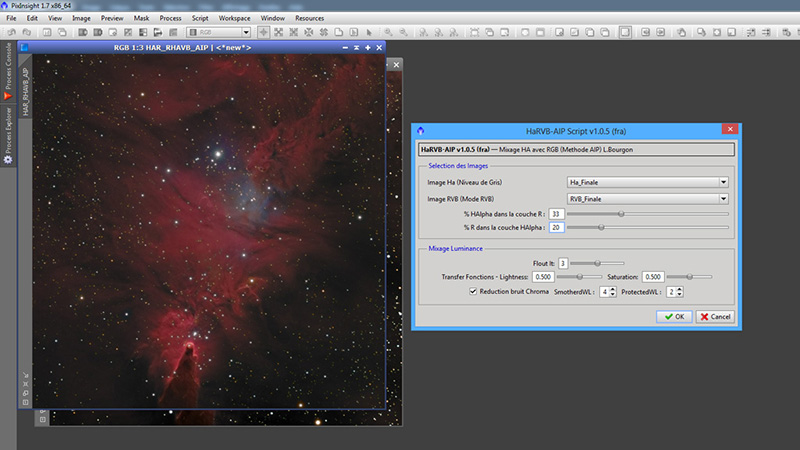The height and width of the screenshot is (450, 800).
Task: Click the small icon at image window bottom-left
Action: (42, 419)
